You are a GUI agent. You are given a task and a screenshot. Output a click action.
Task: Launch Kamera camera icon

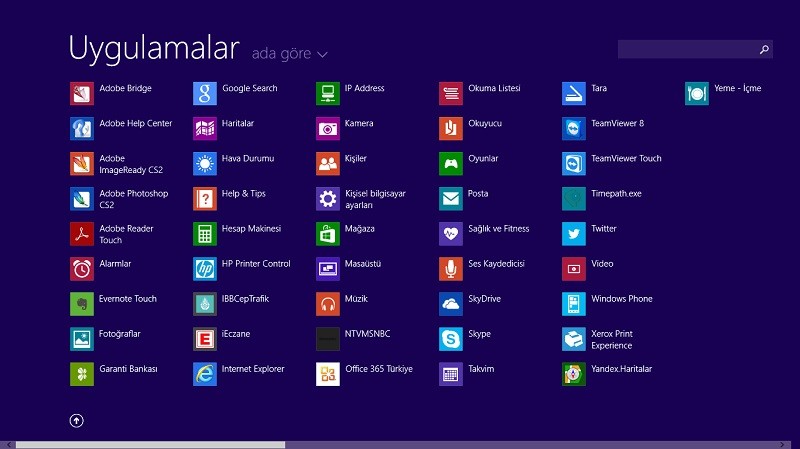328,129
